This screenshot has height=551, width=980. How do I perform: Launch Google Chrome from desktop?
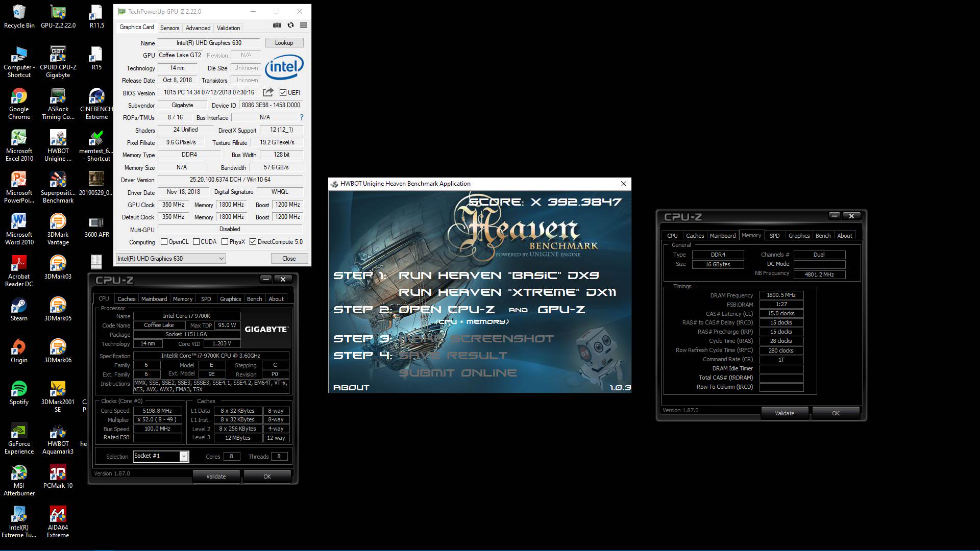[19, 104]
